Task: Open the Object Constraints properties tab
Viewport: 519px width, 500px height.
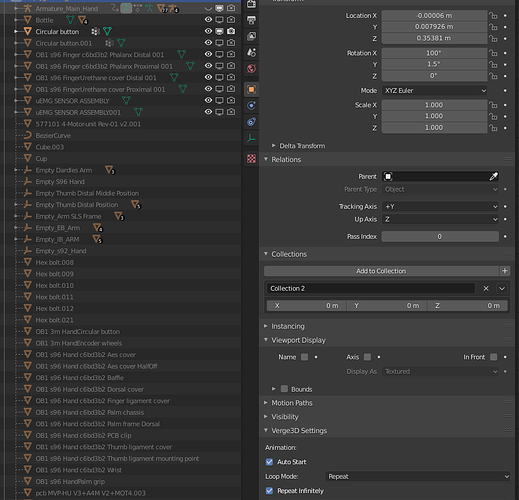Action: click(x=251, y=122)
